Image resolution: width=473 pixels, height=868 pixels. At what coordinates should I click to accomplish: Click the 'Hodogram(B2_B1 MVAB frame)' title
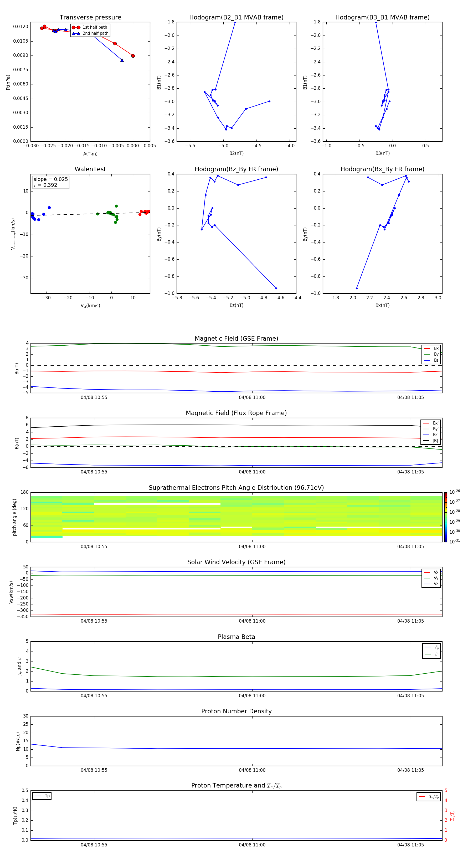[236, 18]
